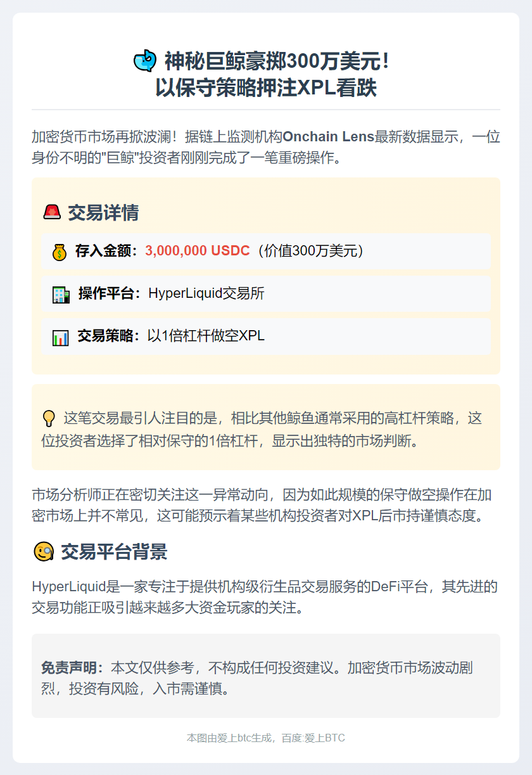
Task: Click the 神秘巨鲸豪掷300万美元 headline text
Action: tap(276, 61)
